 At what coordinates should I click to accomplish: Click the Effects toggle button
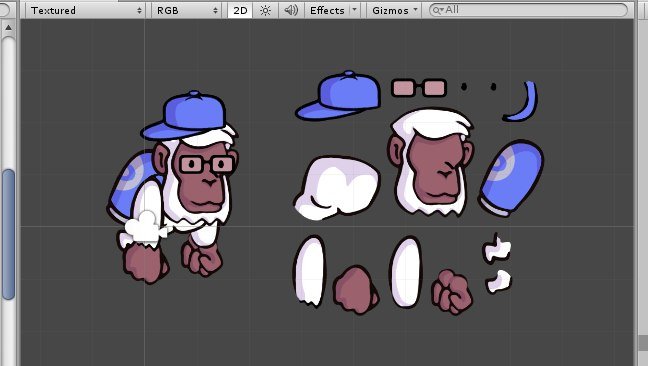click(x=327, y=10)
